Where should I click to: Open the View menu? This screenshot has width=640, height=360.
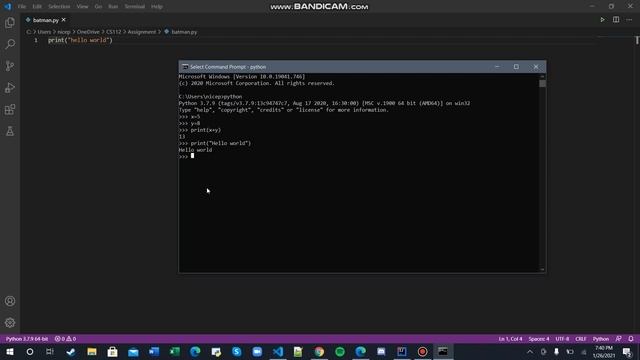82,7
